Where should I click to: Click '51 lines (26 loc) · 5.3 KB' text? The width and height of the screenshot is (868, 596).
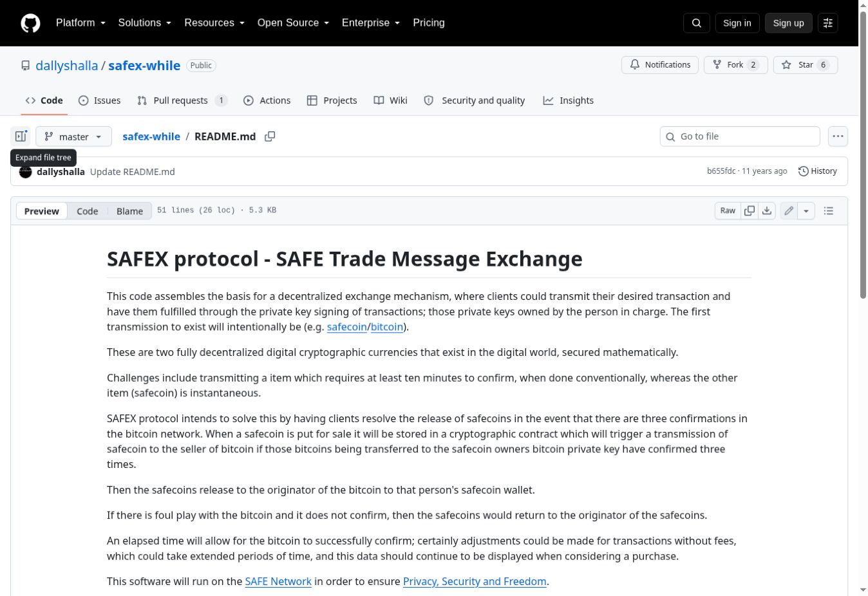click(x=217, y=210)
